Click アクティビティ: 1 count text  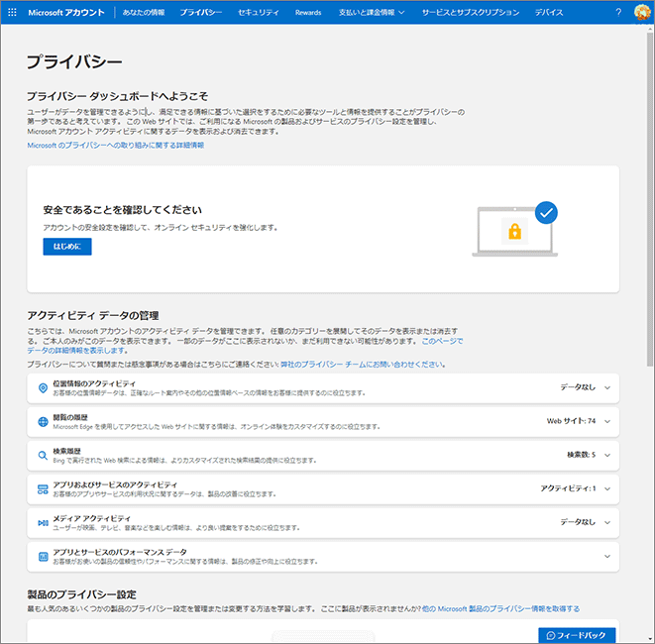point(568,488)
